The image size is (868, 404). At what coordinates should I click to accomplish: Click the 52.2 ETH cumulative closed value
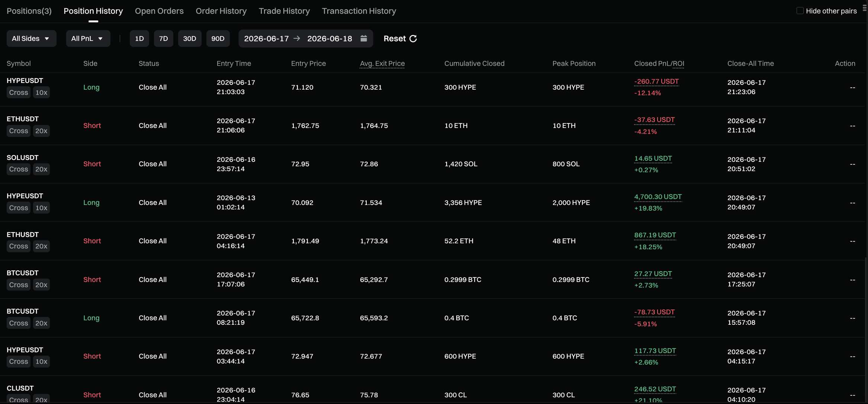(459, 241)
